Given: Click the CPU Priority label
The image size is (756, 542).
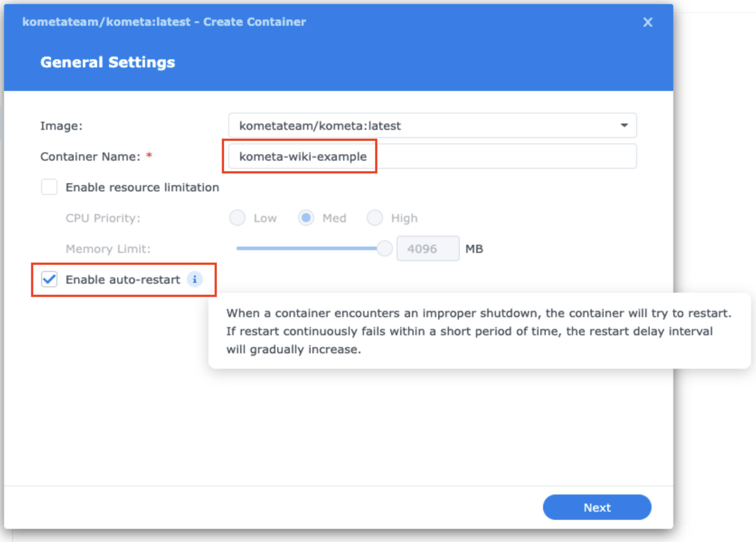Looking at the screenshot, I should pyautogui.click(x=103, y=218).
